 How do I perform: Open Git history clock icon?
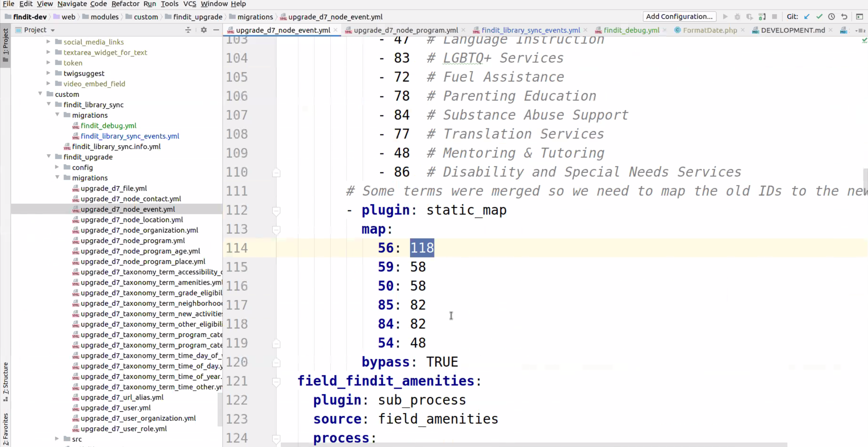point(831,16)
